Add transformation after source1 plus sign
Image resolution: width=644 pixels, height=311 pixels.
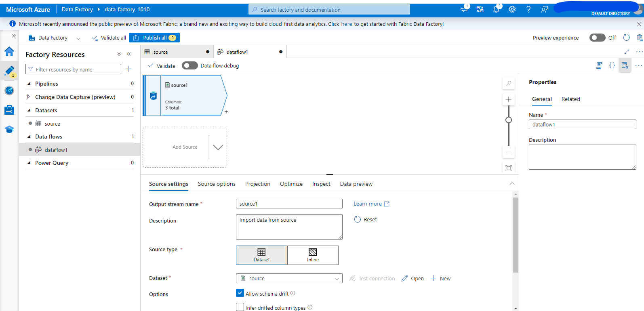pyautogui.click(x=226, y=112)
